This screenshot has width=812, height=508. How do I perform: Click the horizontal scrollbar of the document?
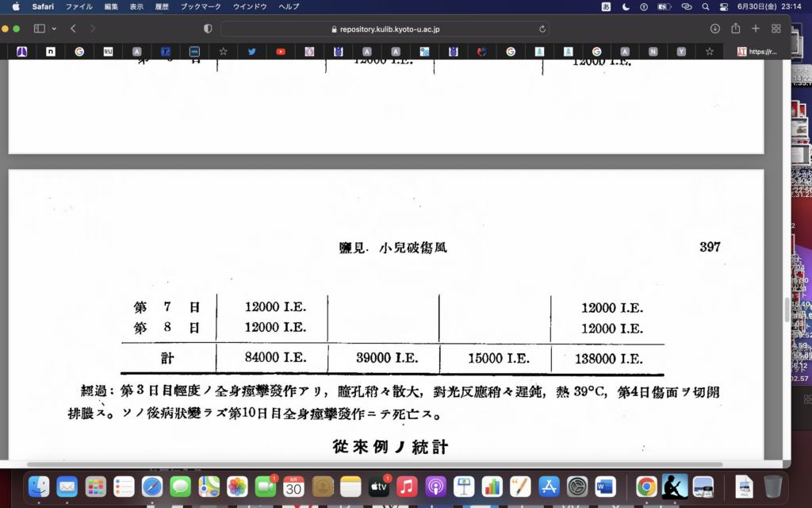[x=374, y=464]
